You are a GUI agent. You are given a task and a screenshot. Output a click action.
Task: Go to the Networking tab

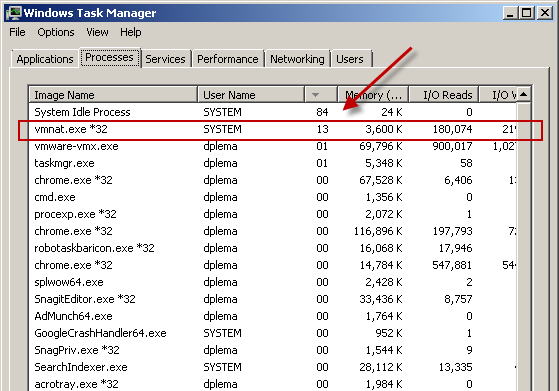297,59
